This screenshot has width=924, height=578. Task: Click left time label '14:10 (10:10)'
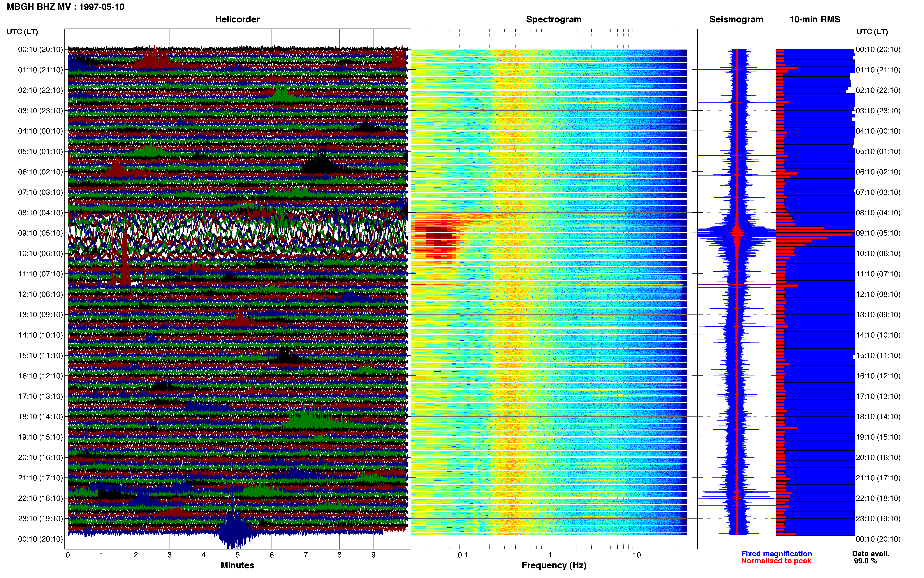click(41, 335)
